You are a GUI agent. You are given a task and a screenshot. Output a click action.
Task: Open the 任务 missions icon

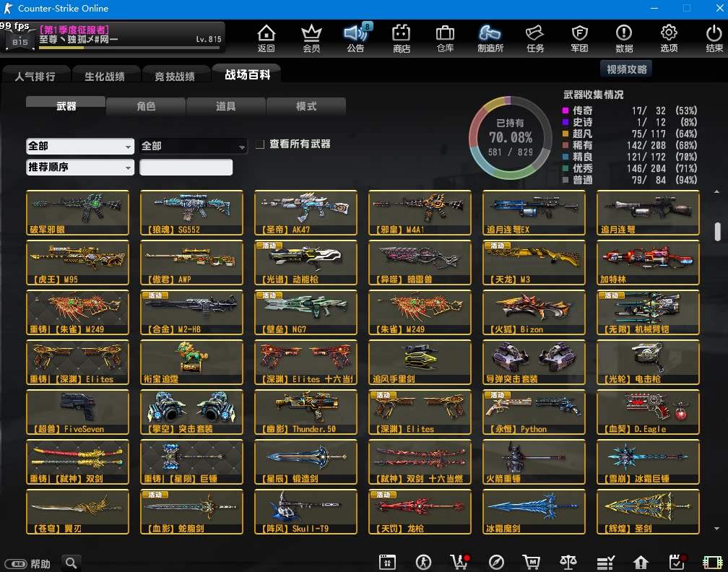pos(535,38)
